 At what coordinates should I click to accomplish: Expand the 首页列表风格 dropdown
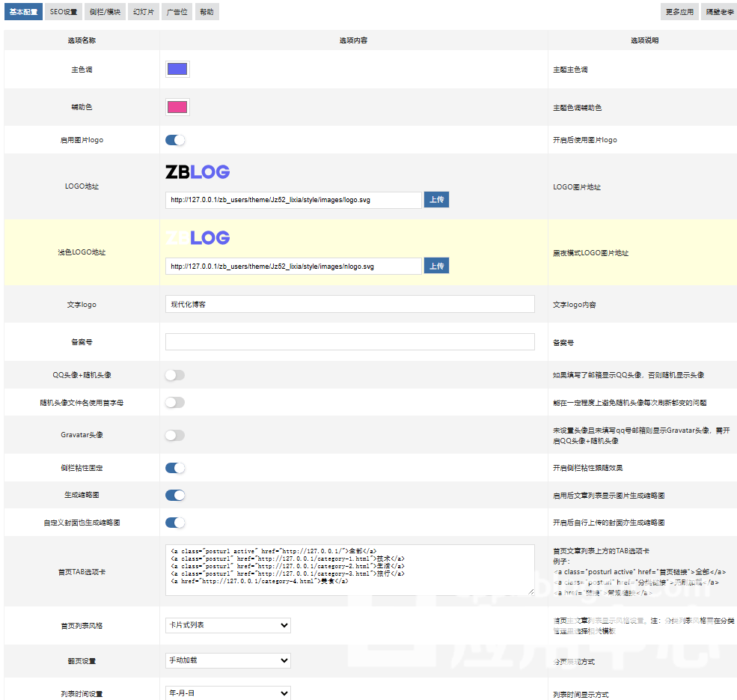pos(227,625)
